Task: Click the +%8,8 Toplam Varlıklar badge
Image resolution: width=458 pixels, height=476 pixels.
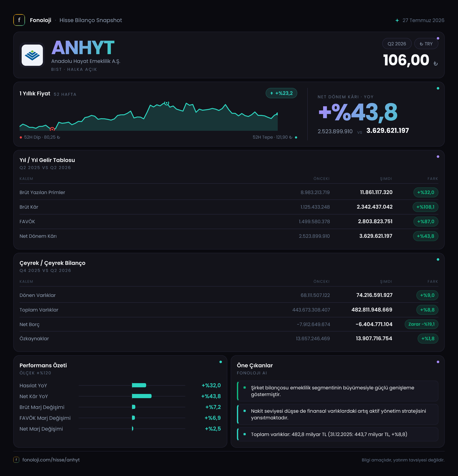Action: point(427,310)
